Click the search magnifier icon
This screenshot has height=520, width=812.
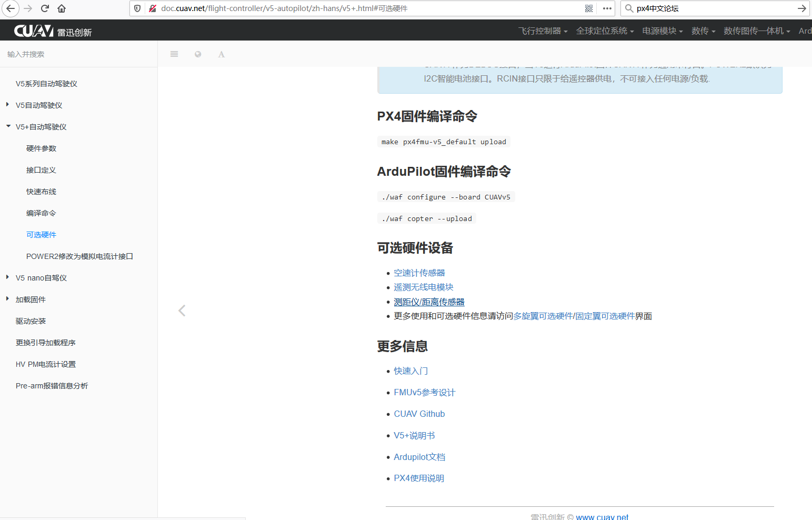click(629, 8)
